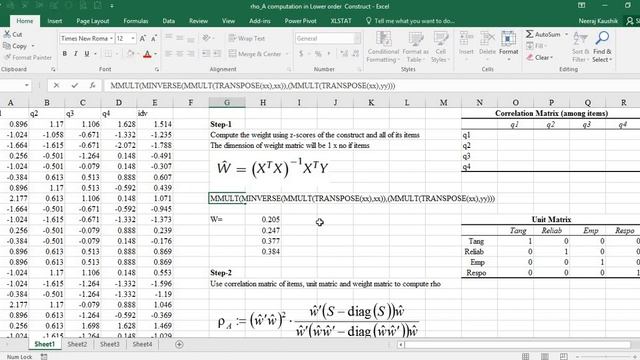The width and height of the screenshot is (640, 360).
Task: Click the Orientation text-angle icon
Action: [207, 38]
